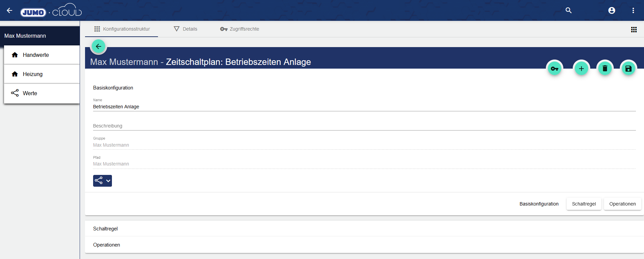Save the Zeitschaltplan with the floppy icon
Viewport: 644px width, 259px height.
[628, 69]
